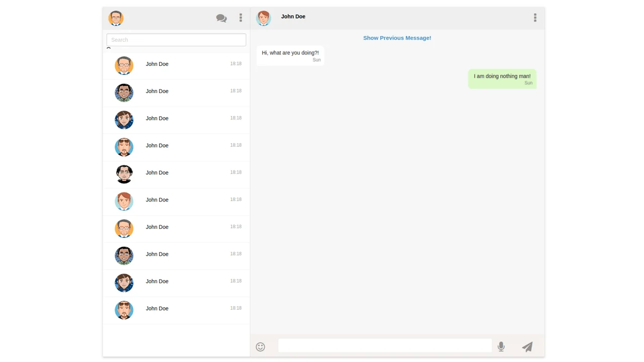Click inside the message composer text box
The height and width of the screenshot is (362, 644).
[385, 346]
